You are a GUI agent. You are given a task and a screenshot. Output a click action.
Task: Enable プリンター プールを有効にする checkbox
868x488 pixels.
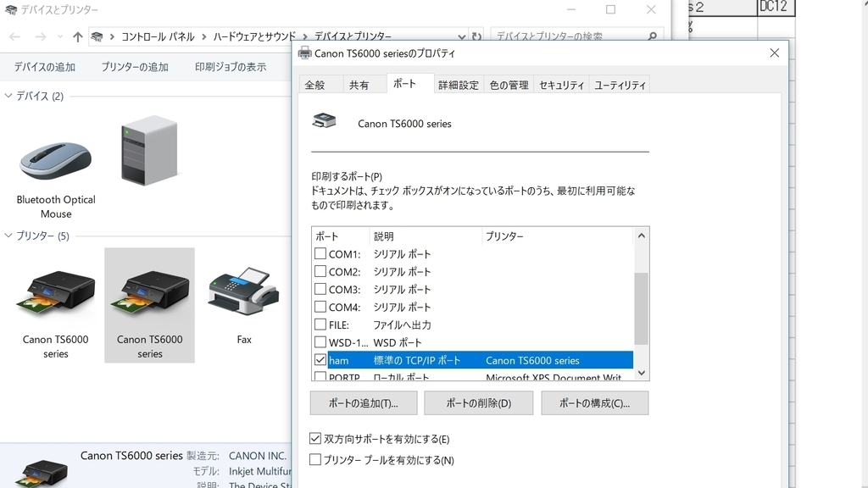(315, 460)
